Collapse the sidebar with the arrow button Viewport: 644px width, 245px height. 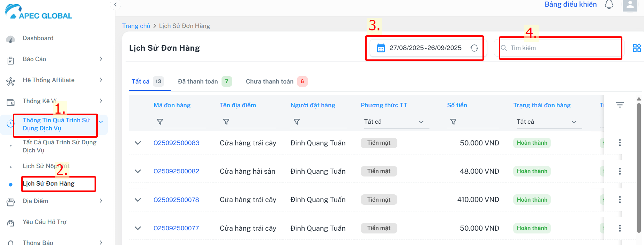(x=115, y=5)
